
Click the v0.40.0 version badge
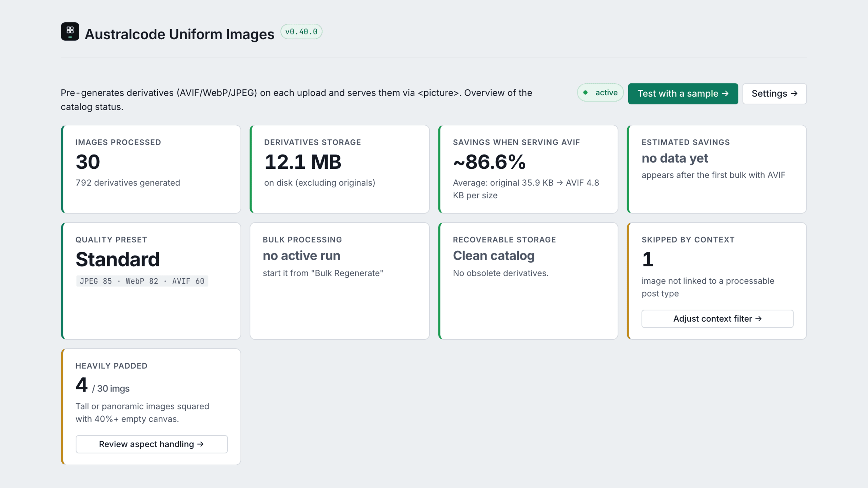pyautogui.click(x=301, y=32)
